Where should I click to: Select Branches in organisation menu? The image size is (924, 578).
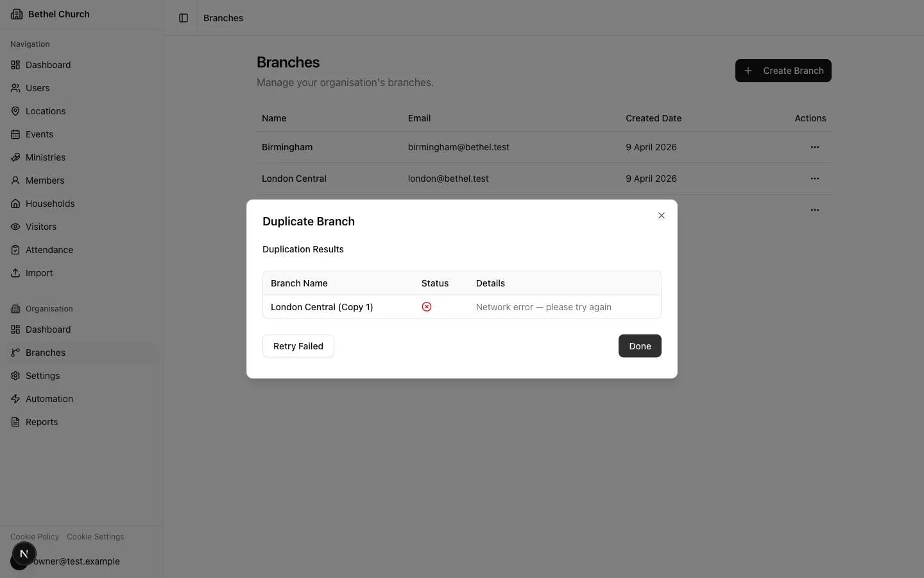coord(82,353)
